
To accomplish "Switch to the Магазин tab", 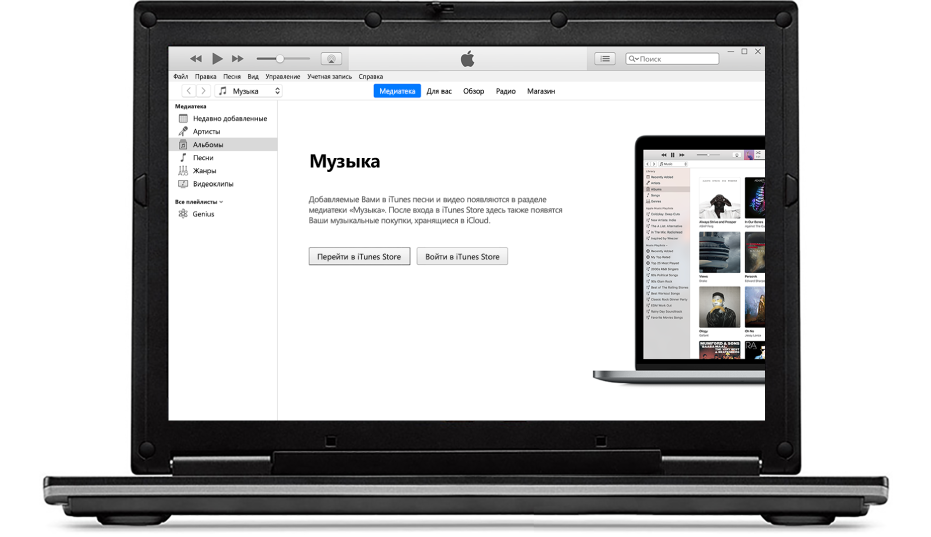I will pos(541,91).
